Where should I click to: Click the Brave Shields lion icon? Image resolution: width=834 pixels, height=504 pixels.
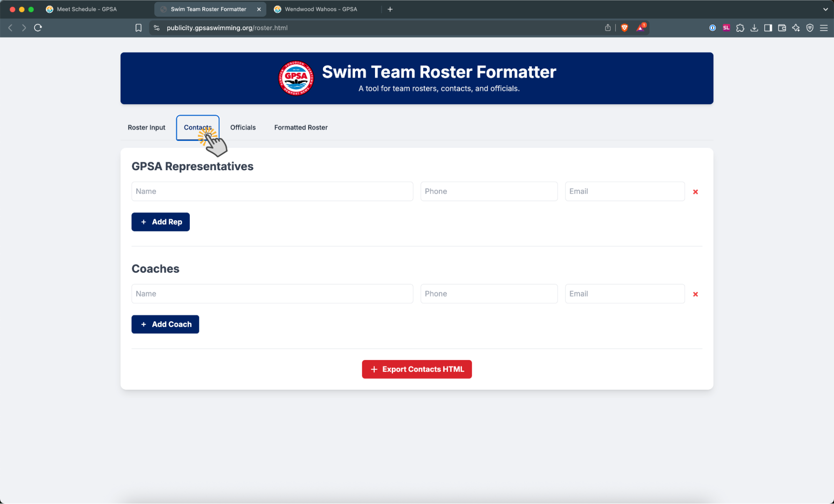point(624,28)
